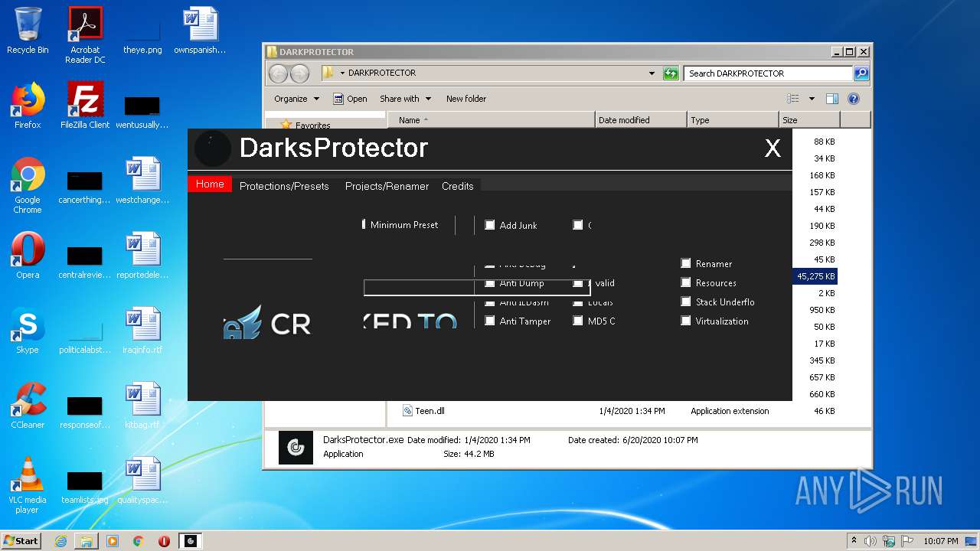This screenshot has height=551, width=980.
Task: Click the address bar folder path arrow
Action: click(342, 73)
